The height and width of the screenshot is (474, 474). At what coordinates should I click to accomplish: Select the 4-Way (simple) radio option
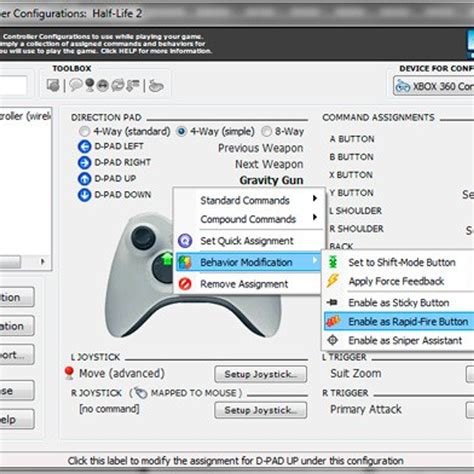click(181, 131)
